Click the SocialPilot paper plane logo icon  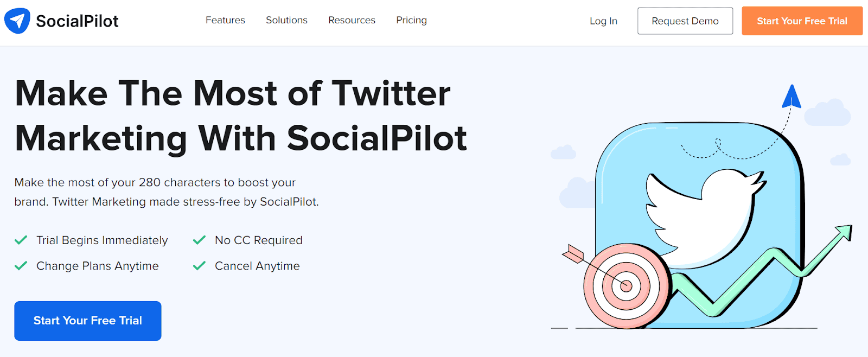(x=17, y=21)
